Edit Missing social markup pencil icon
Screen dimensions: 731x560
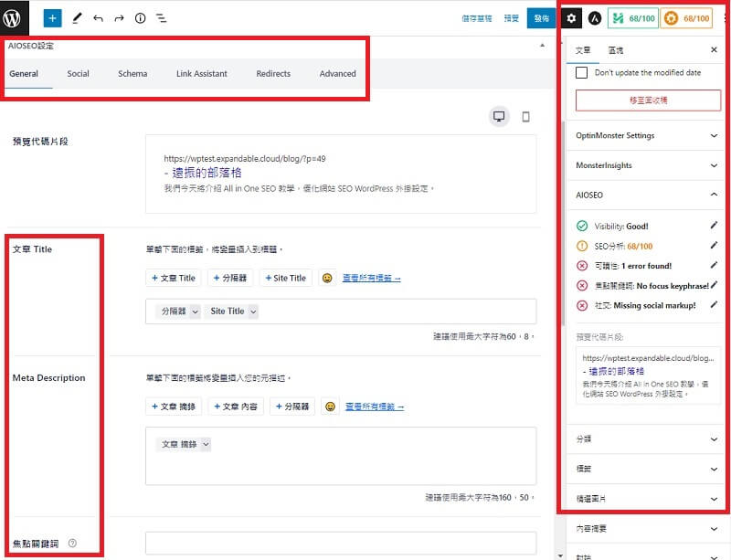(x=714, y=305)
